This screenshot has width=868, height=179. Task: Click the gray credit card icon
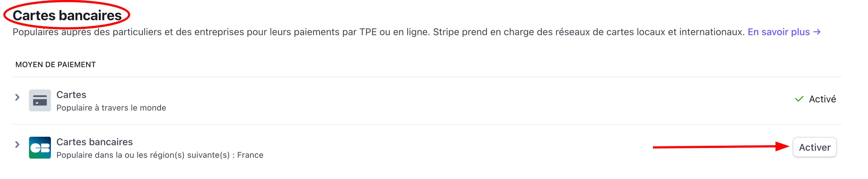pos(40,100)
